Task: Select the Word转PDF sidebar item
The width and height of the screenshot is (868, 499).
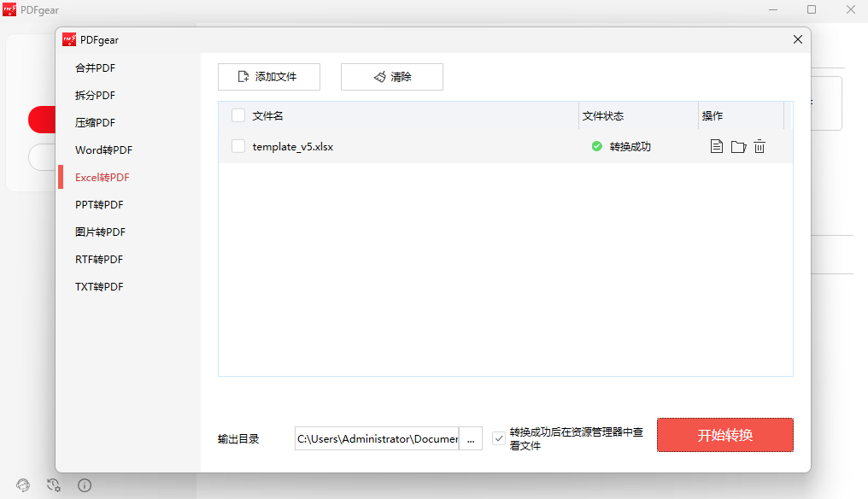Action: coord(102,150)
